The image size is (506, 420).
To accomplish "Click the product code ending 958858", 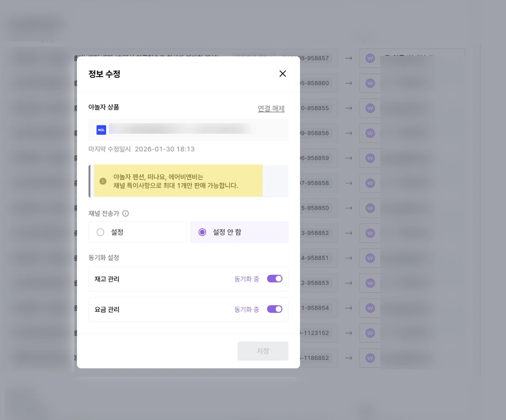I will click(x=315, y=183).
